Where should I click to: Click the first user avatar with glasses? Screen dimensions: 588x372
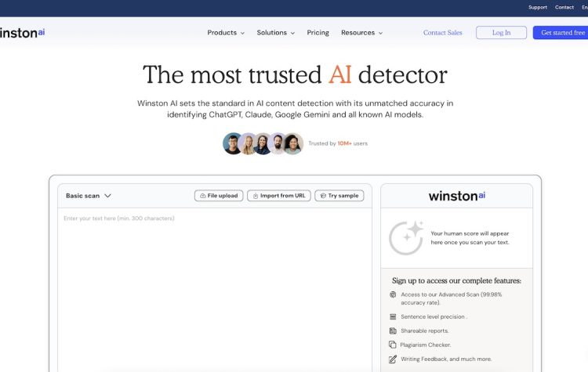233,143
